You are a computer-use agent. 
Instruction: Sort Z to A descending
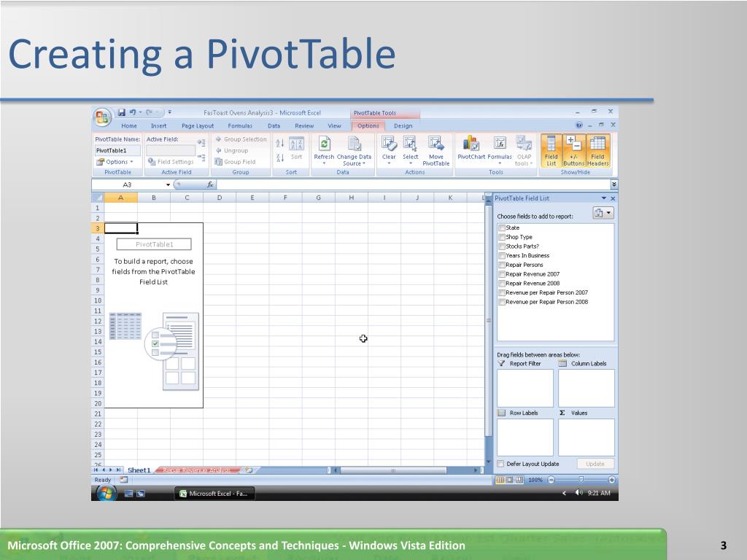pos(280,157)
